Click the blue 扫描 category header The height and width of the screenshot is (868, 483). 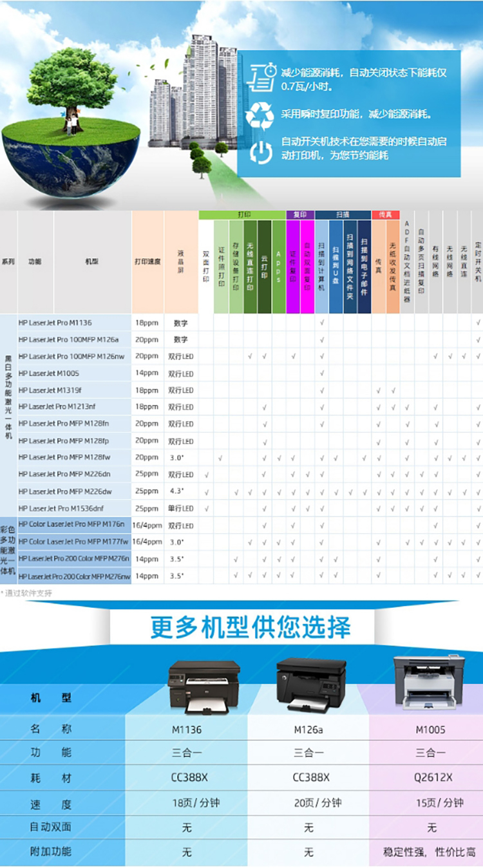pyautogui.click(x=343, y=215)
